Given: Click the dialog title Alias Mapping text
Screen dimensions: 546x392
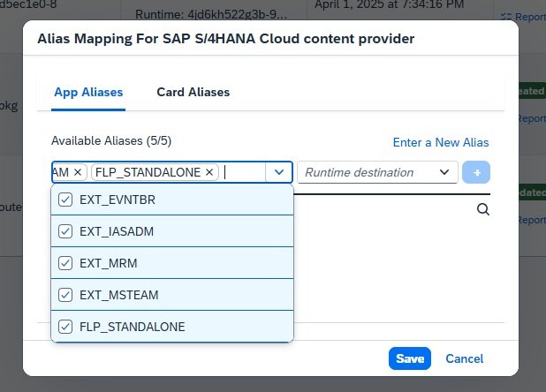Looking at the screenshot, I should click(226, 39).
